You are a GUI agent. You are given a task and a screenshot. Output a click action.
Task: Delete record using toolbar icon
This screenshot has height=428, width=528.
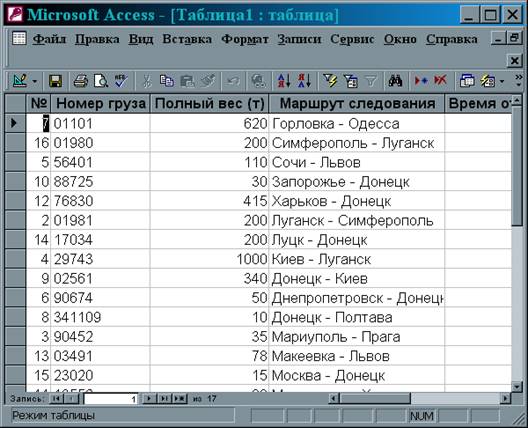[x=440, y=81]
